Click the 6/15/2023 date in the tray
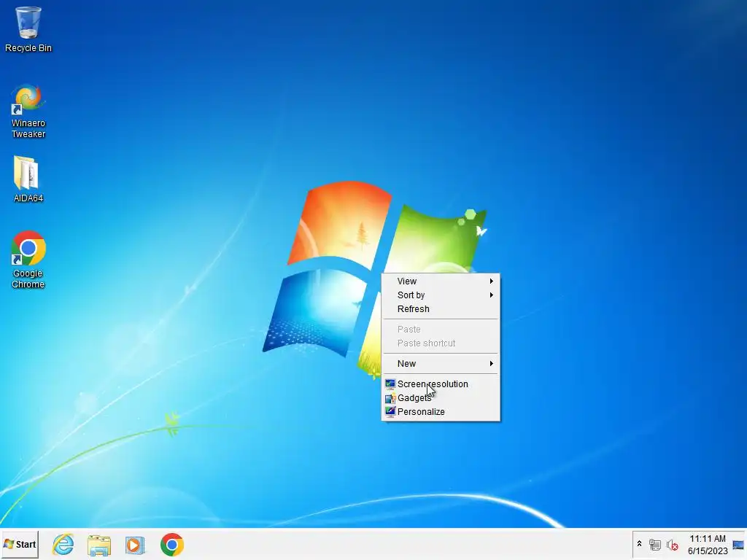Viewport: 747px width, 560px height. pyautogui.click(x=708, y=551)
